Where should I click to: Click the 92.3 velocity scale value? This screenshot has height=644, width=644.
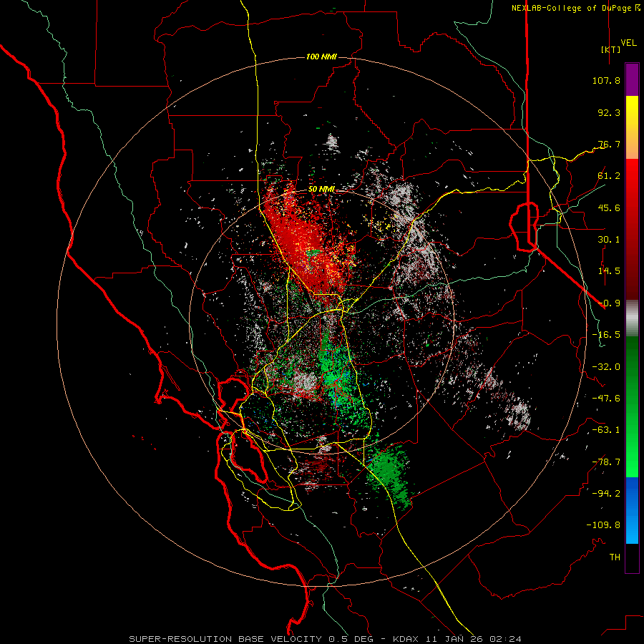(609, 112)
